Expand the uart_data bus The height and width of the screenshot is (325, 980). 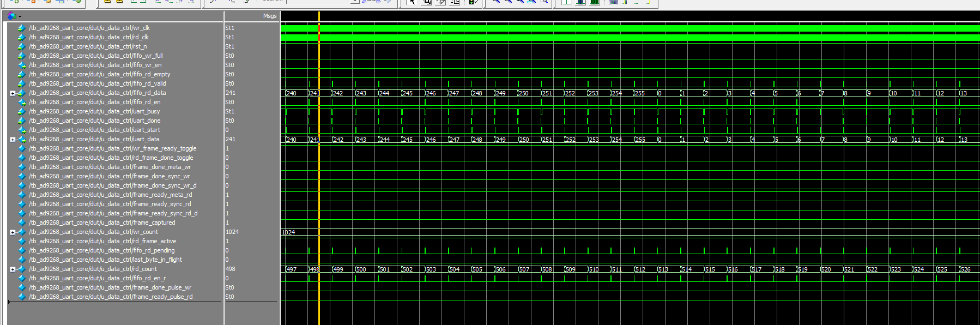pos(13,140)
